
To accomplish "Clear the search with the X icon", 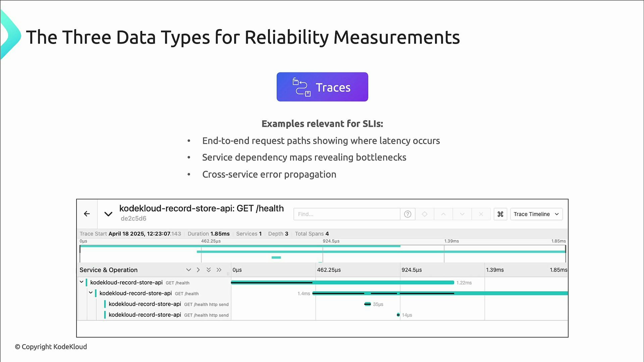I will 481,214.
